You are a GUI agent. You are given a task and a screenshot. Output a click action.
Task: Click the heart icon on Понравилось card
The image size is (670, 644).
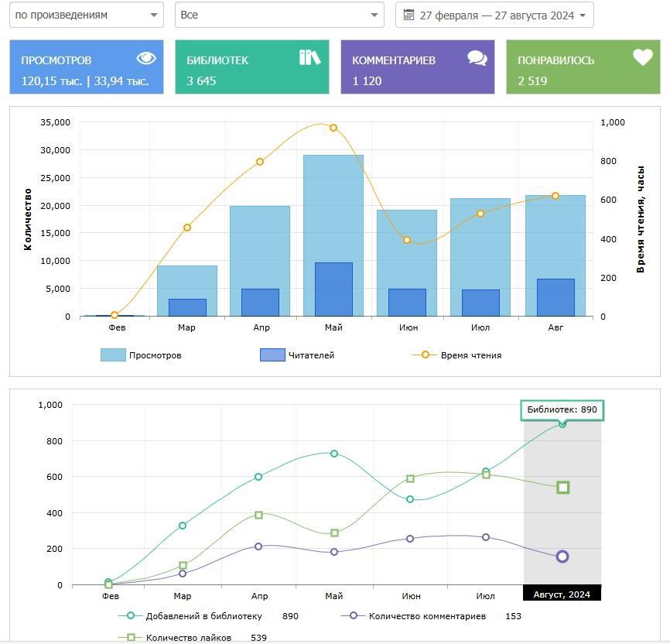642,57
